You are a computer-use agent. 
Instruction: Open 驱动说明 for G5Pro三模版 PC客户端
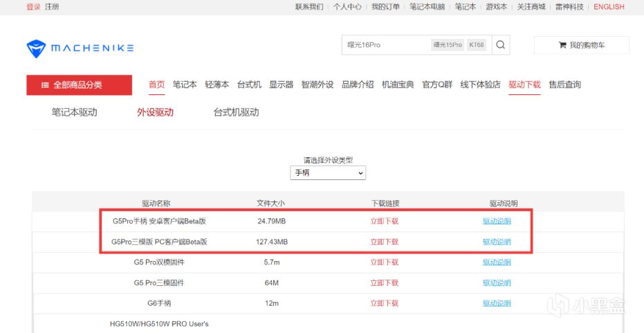tap(497, 242)
